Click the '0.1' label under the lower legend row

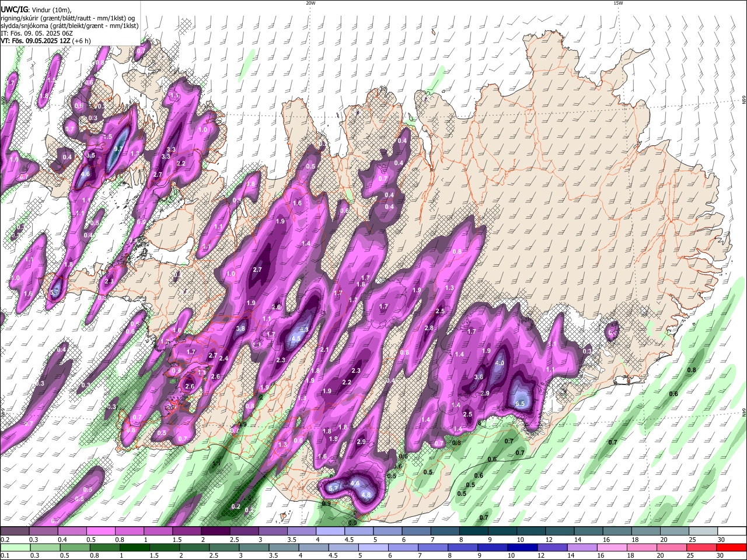5,555
